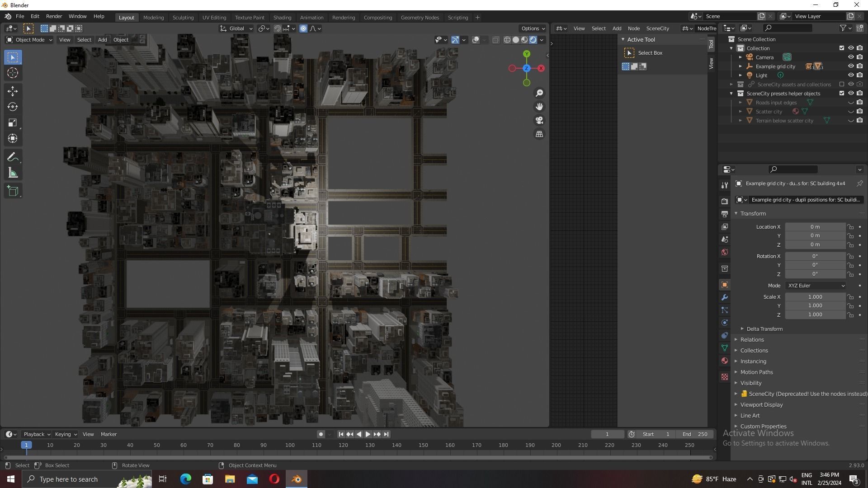Open the Output properties tab

(725, 214)
